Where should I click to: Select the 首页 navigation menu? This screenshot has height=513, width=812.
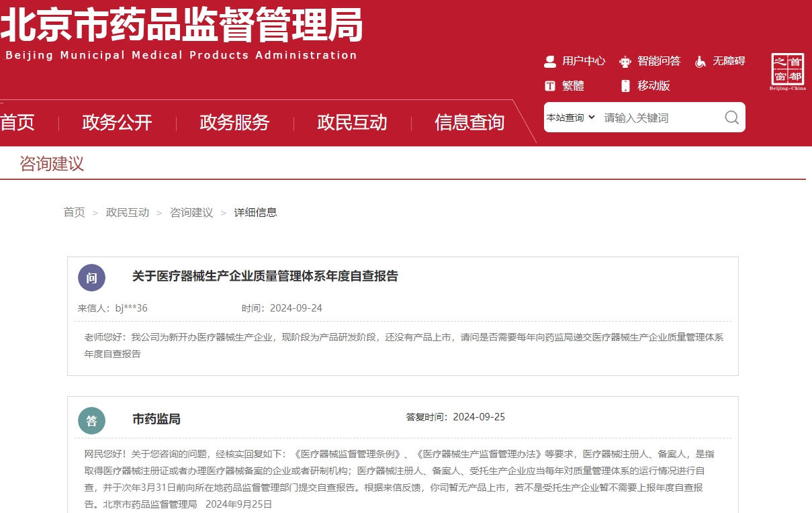pos(17,122)
